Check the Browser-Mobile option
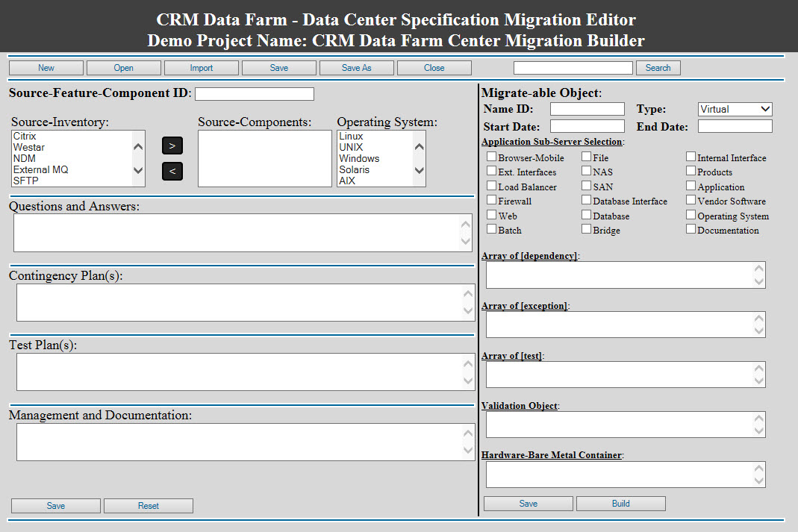 click(x=491, y=156)
